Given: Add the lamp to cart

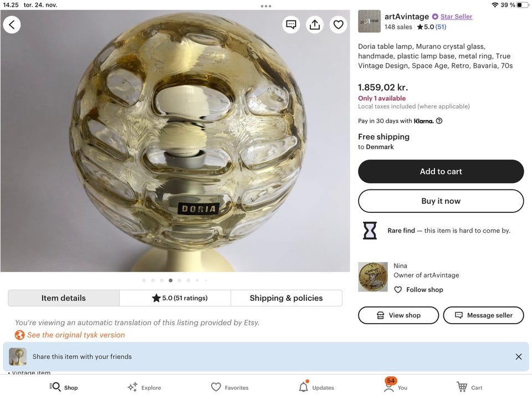Looking at the screenshot, I should coord(441,171).
